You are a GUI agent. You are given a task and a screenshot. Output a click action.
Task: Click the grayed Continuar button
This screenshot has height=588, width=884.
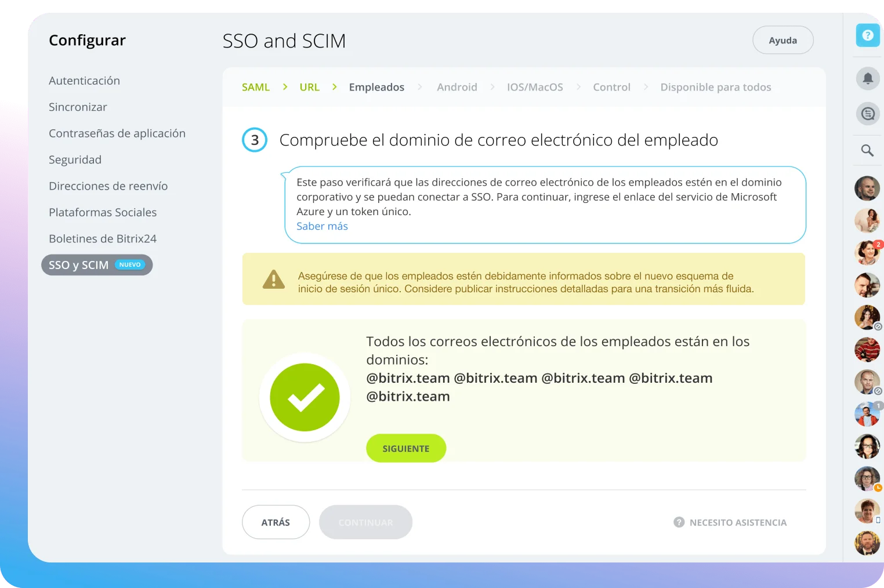coord(365,522)
